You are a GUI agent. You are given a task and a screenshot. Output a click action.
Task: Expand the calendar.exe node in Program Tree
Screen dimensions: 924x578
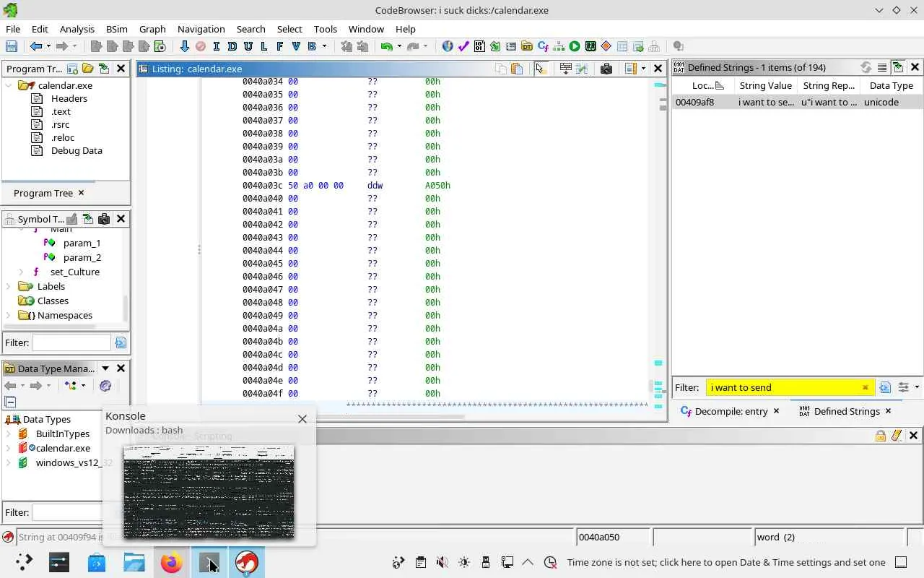coord(9,85)
